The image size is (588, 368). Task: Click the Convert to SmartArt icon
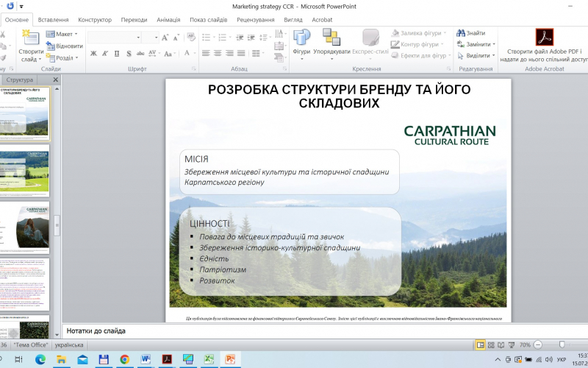(x=279, y=57)
